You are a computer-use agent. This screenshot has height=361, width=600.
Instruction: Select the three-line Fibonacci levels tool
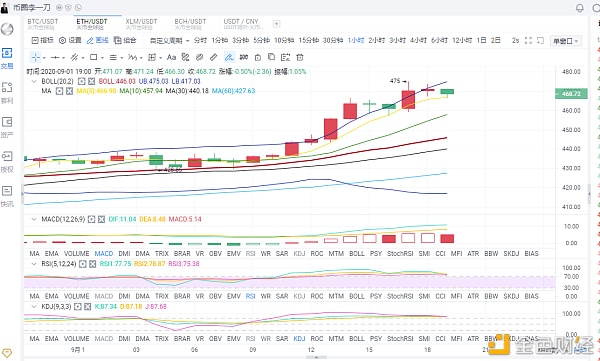113,57
